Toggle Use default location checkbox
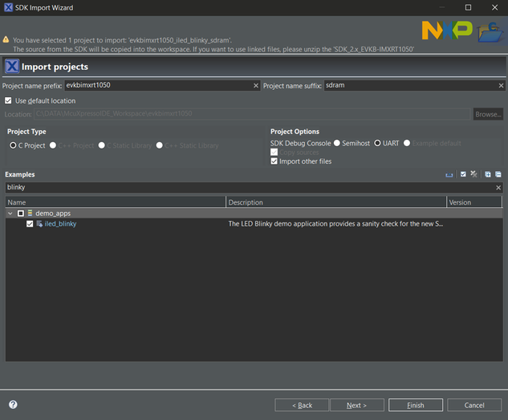Viewport: 508px width, 420px height. click(8, 100)
